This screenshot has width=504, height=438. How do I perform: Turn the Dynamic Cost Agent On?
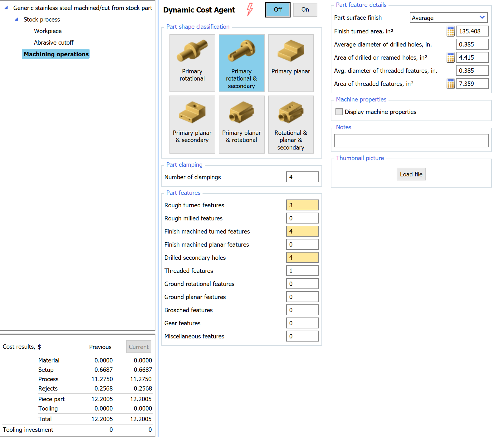(x=305, y=10)
